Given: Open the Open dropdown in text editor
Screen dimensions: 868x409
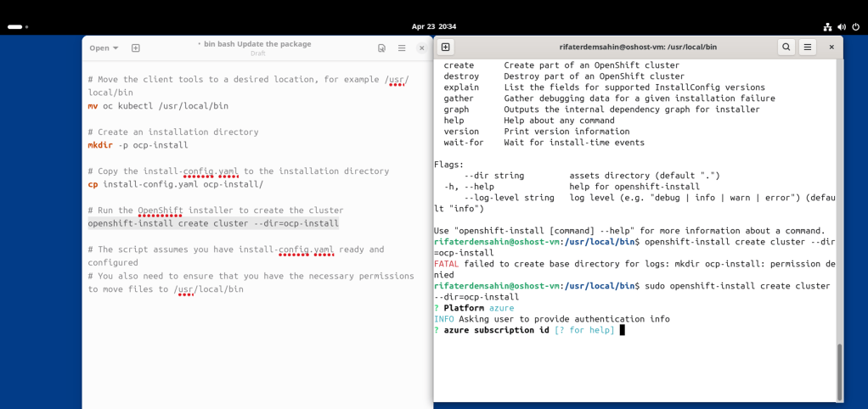Looking at the screenshot, I should pos(104,48).
